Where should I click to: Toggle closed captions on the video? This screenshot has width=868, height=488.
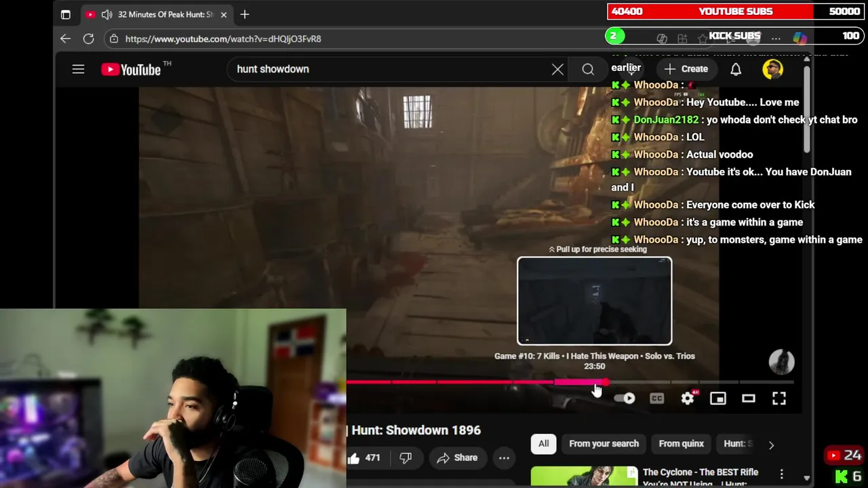pos(656,399)
